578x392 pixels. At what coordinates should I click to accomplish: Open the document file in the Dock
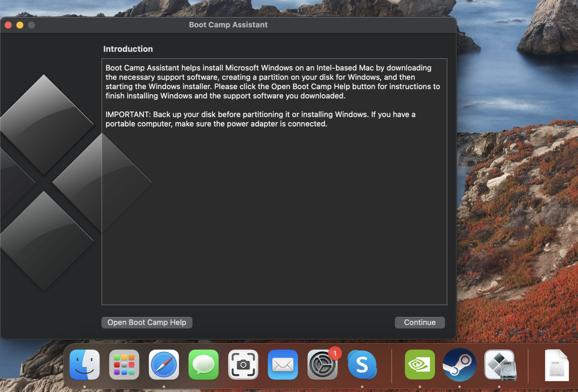557,365
